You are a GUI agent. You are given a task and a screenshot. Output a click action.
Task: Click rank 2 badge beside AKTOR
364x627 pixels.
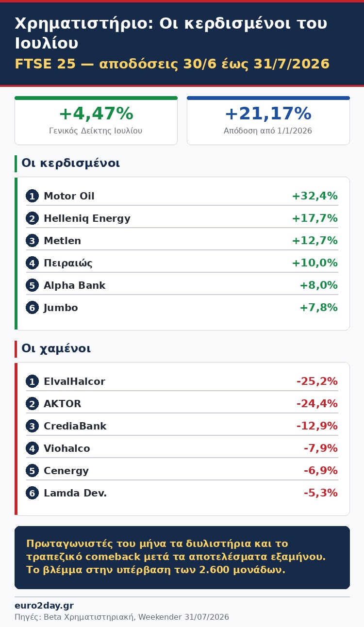pos(32,404)
